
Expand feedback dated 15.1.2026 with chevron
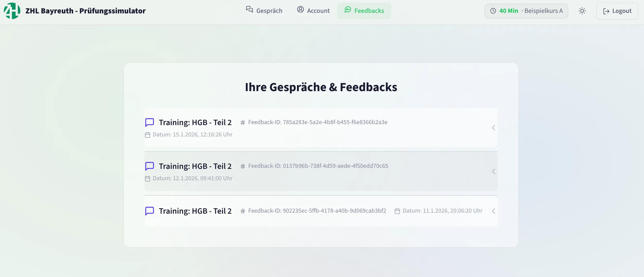click(x=493, y=128)
